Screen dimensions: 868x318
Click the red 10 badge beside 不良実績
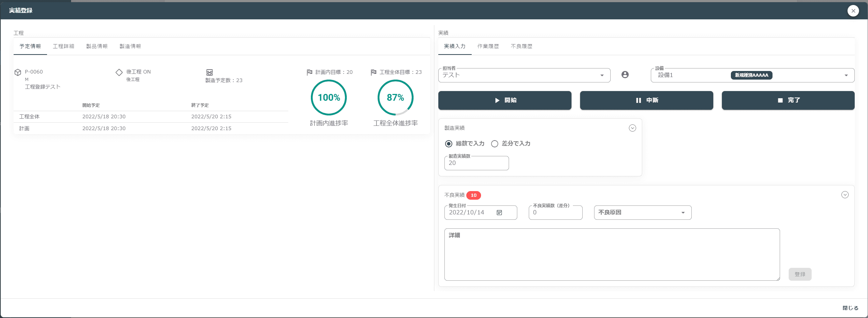pos(473,195)
